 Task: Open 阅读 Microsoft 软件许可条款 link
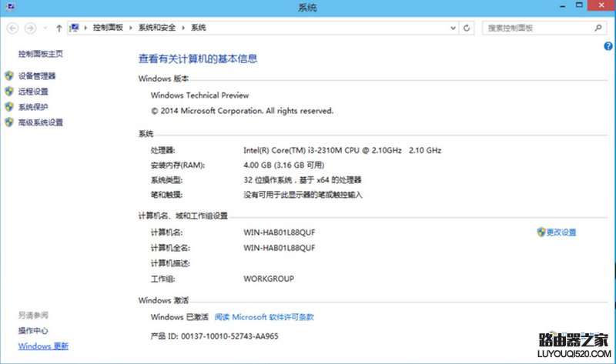click(264, 317)
